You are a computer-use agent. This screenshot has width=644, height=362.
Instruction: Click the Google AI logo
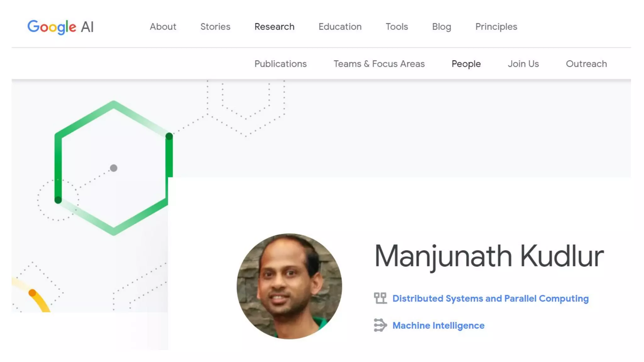point(61,27)
